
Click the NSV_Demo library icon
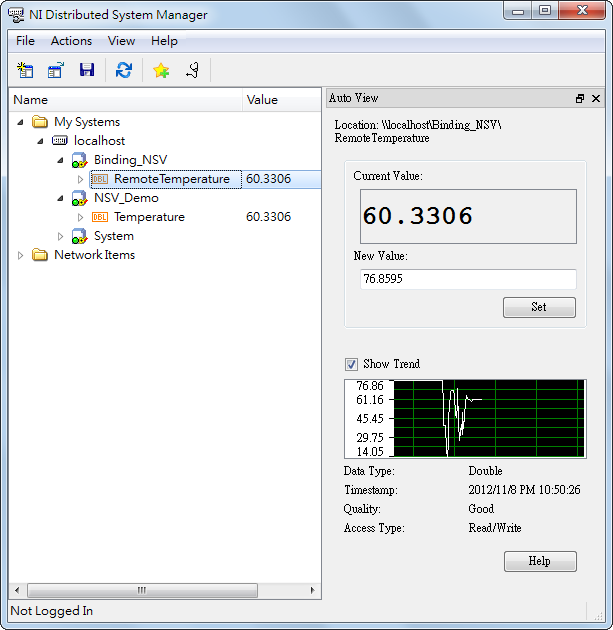[80, 198]
